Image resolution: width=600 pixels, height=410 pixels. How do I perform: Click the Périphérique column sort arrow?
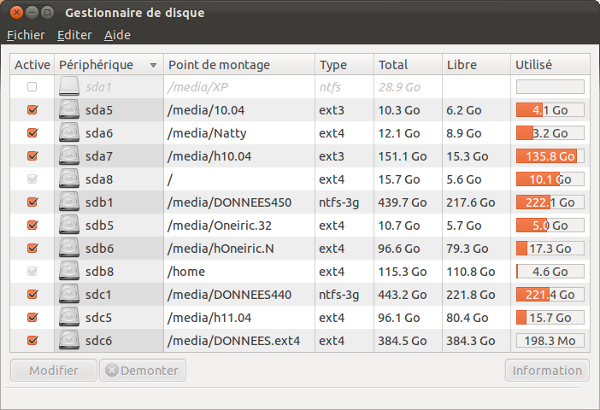[153, 65]
